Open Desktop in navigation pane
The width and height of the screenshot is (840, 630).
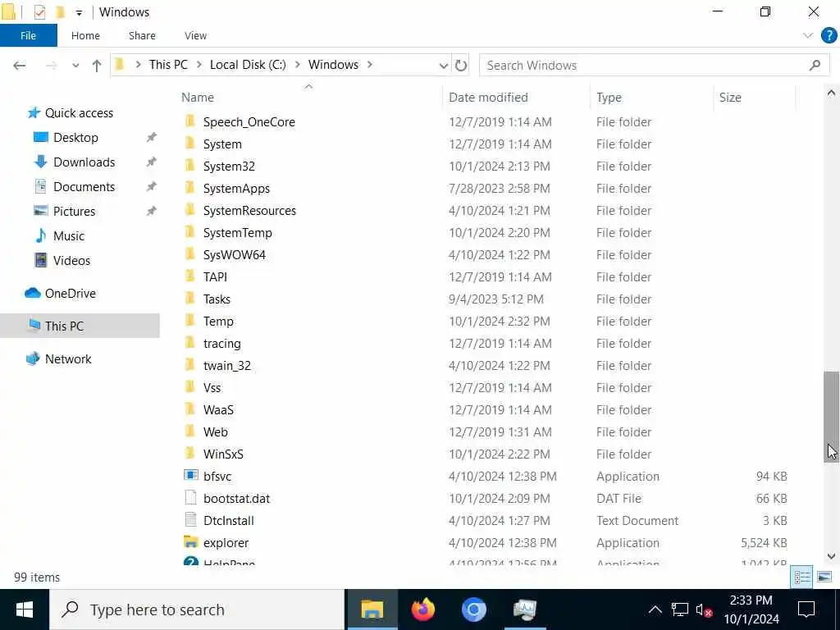(75, 138)
